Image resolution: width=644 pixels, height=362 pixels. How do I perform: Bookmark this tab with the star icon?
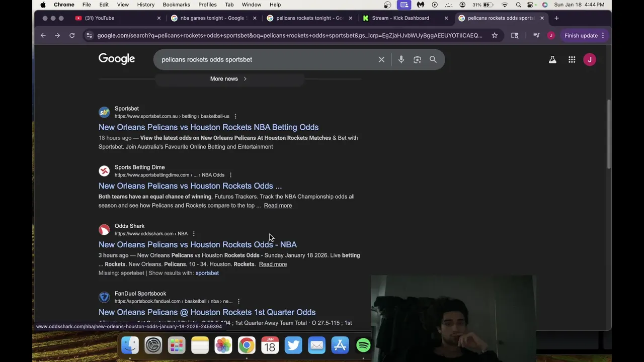495,36
